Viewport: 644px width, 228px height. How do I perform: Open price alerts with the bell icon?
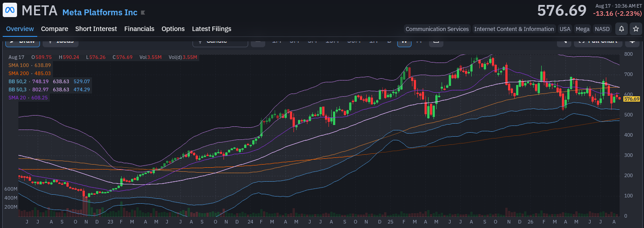[x=622, y=29]
